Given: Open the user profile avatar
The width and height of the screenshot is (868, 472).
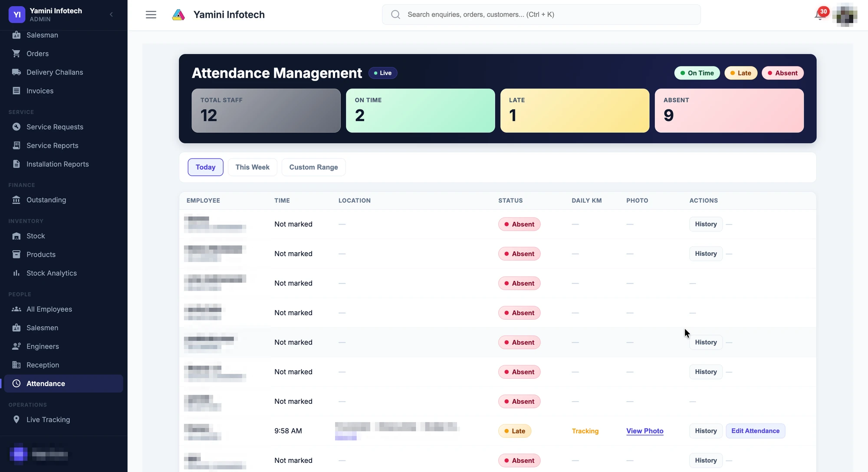Looking at the screenshot, I should tap(844, 15).
